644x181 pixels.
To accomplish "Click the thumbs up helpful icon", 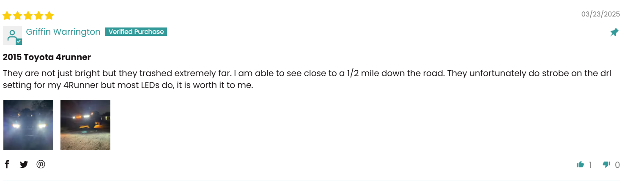I will point(580,165).
